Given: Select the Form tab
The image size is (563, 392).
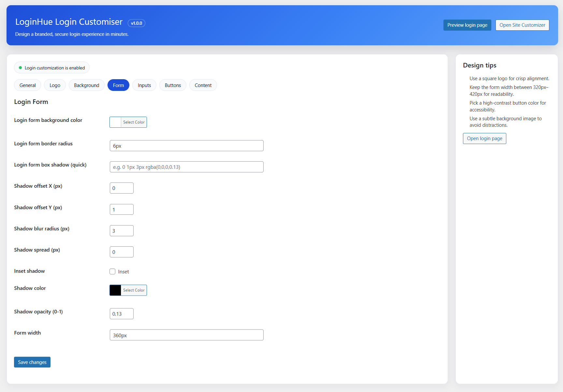Looking at the screenshot, I should [118, 85].
